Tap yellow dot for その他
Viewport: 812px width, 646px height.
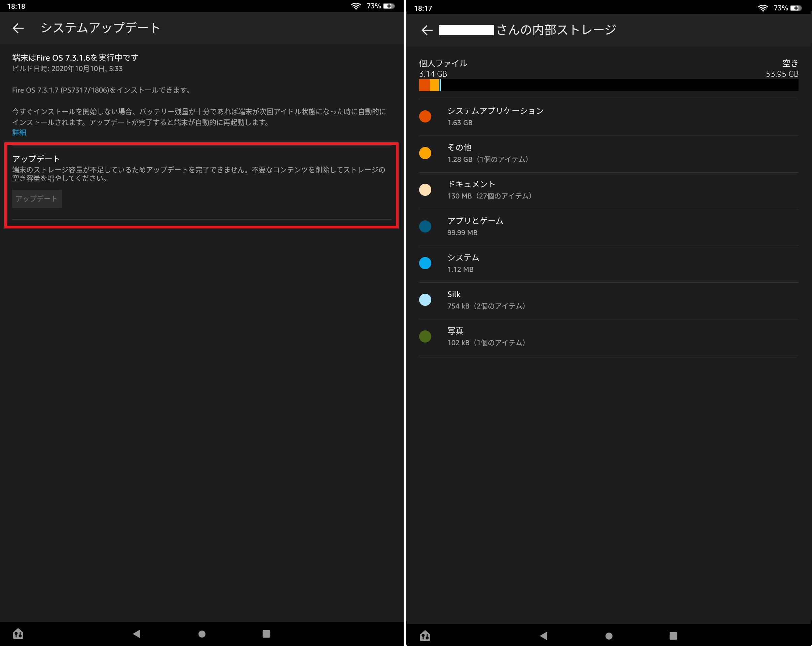tap(425, 153)
